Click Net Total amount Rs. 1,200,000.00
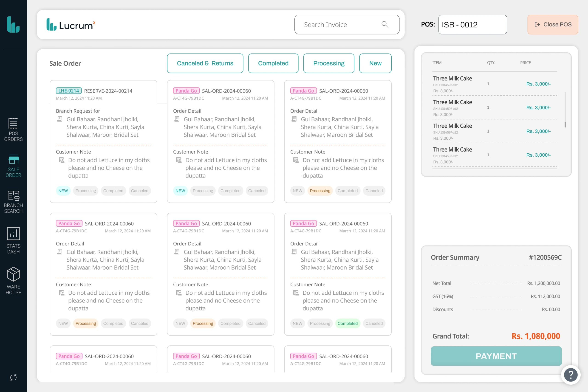 tap(543, 283)
